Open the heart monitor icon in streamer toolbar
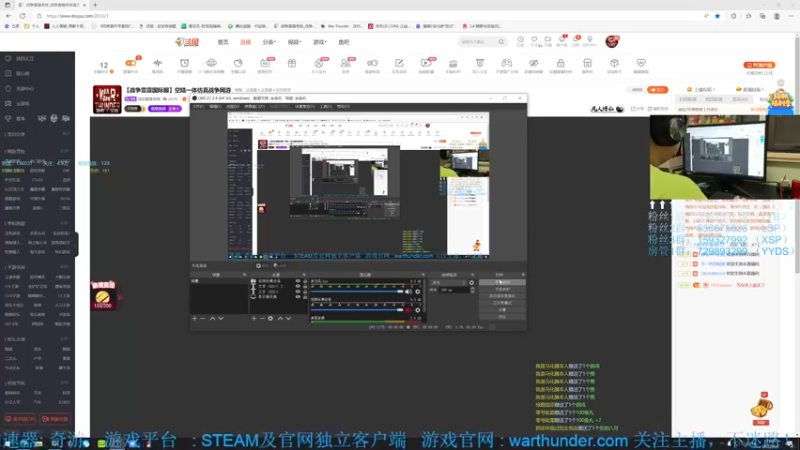Image resolution: width=800 pixels, height=450 pixels. [641, 63]
